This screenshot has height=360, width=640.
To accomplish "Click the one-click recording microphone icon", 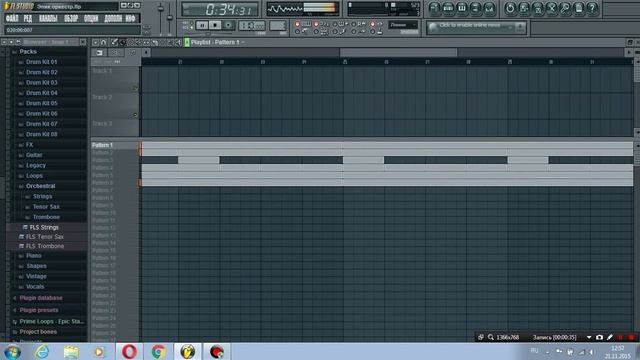I will tap(565, 8).
